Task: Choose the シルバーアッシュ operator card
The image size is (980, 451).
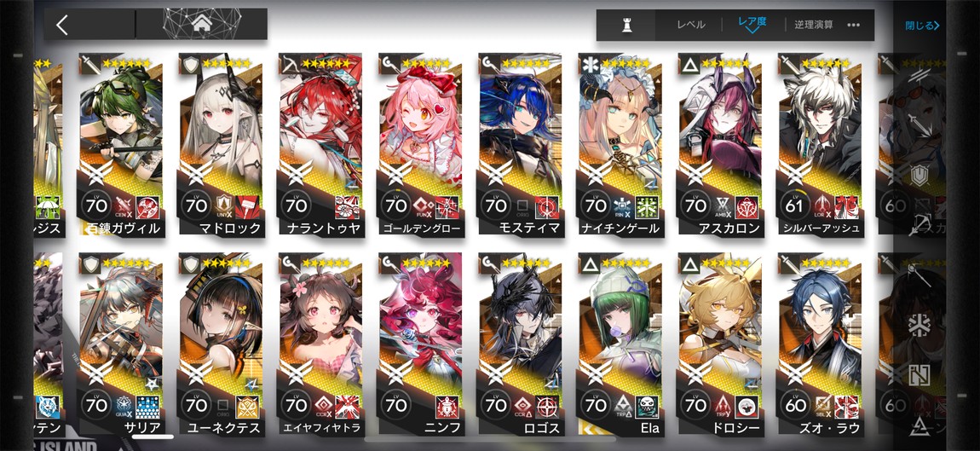Action: (820, 144)
